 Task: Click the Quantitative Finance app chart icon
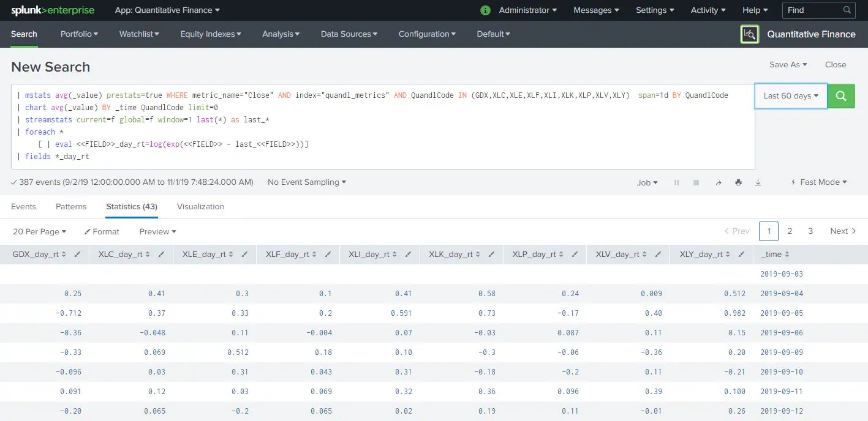point(749,34)
